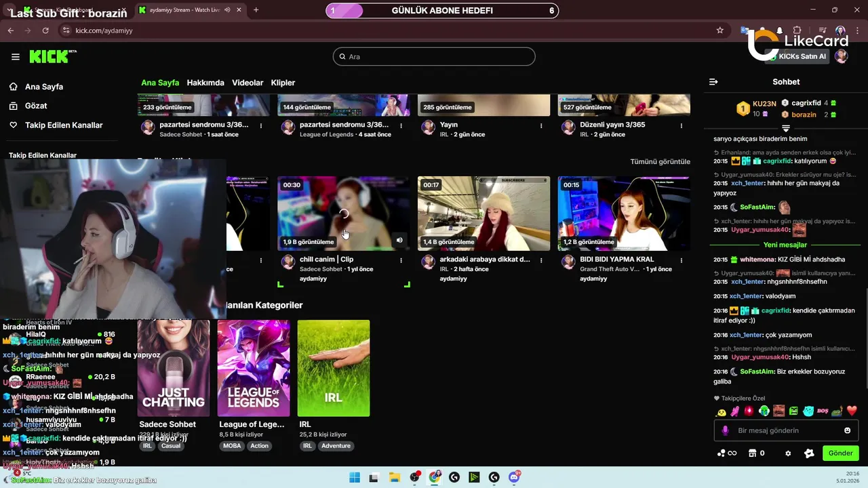This screenshot has height=488, width=868.
Task: Go to Ana Sayfa in the sidebar
Action: (44, 87)
